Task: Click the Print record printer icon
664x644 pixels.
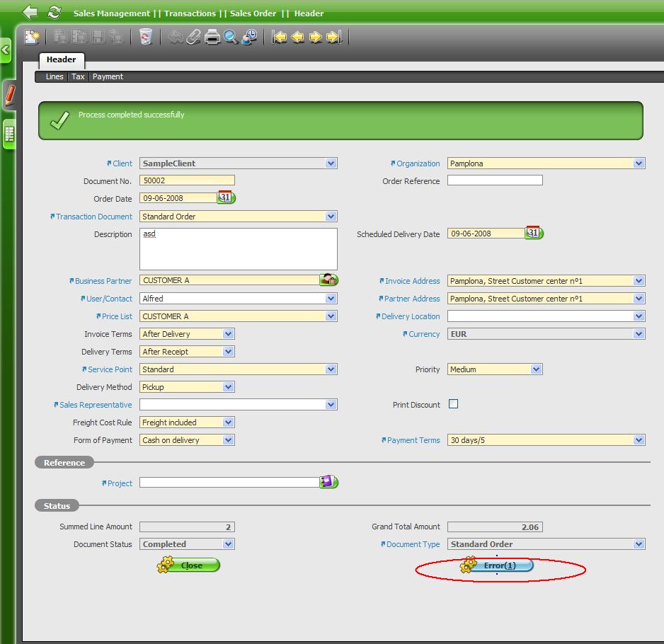Action: (212, 37)
